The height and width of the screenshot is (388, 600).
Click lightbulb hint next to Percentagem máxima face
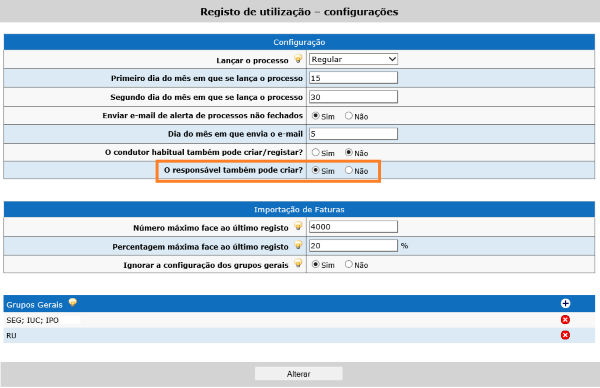pos(298,245)
